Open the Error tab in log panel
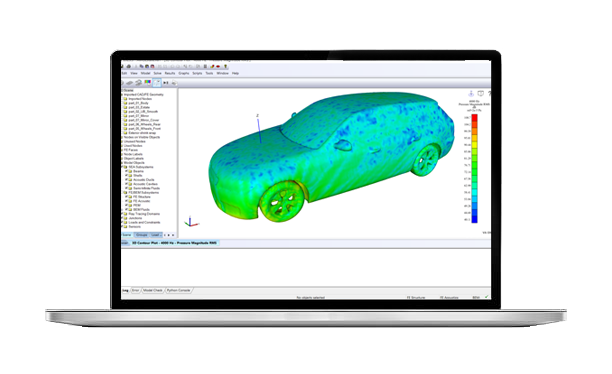 coord(135,290)
